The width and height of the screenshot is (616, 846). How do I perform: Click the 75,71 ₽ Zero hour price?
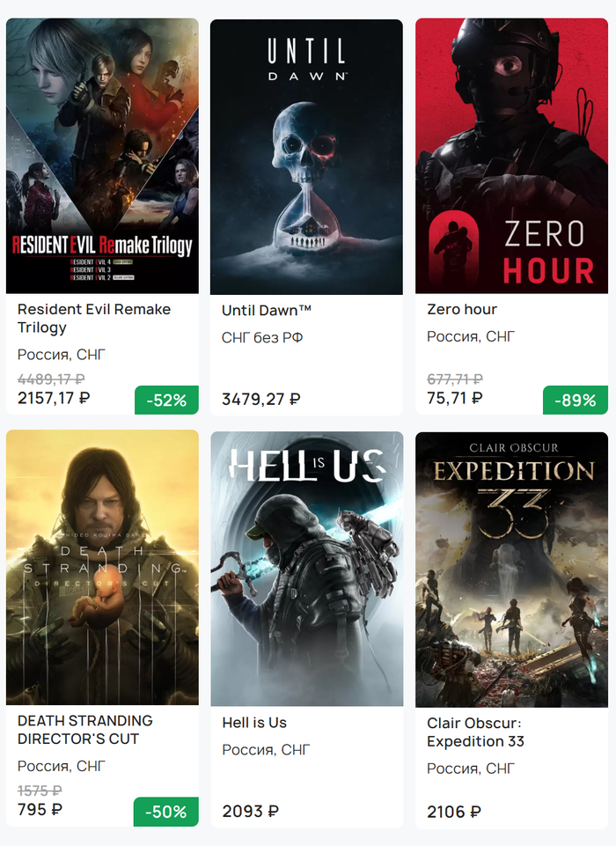tap(455, 398)
